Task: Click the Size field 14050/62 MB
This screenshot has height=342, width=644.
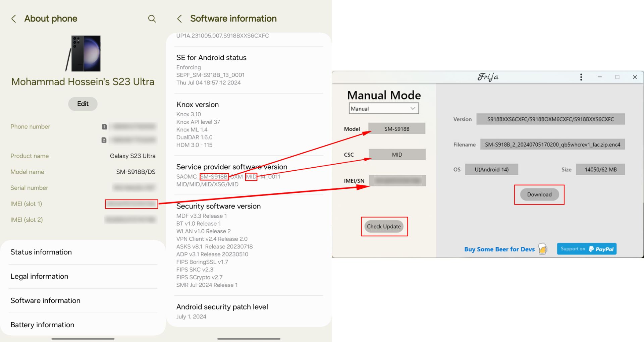Action: tap(600, 169)
